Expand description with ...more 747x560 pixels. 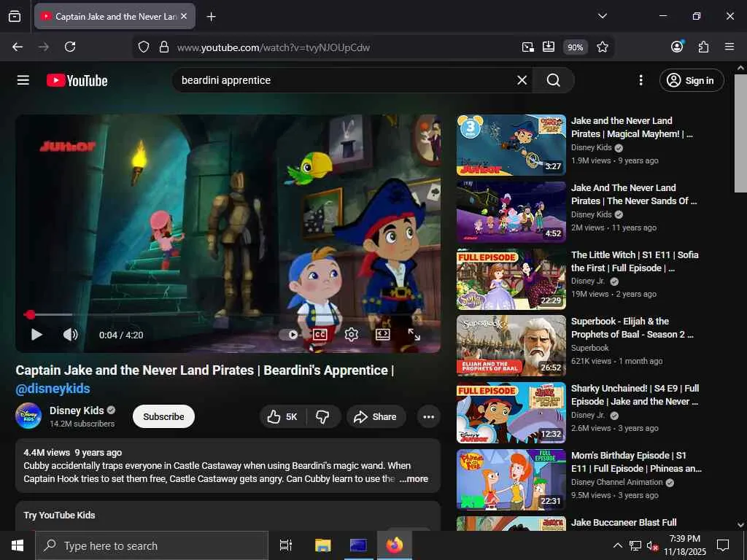414,479
